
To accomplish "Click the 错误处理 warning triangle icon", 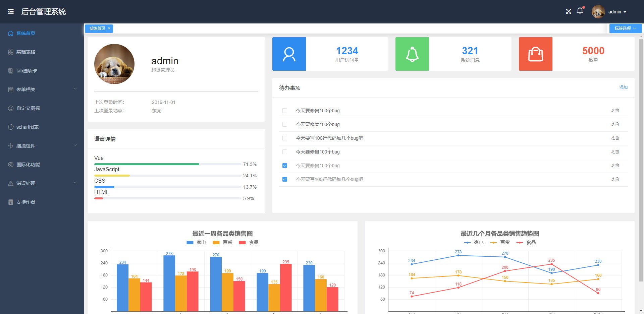I will pos(11,183).
